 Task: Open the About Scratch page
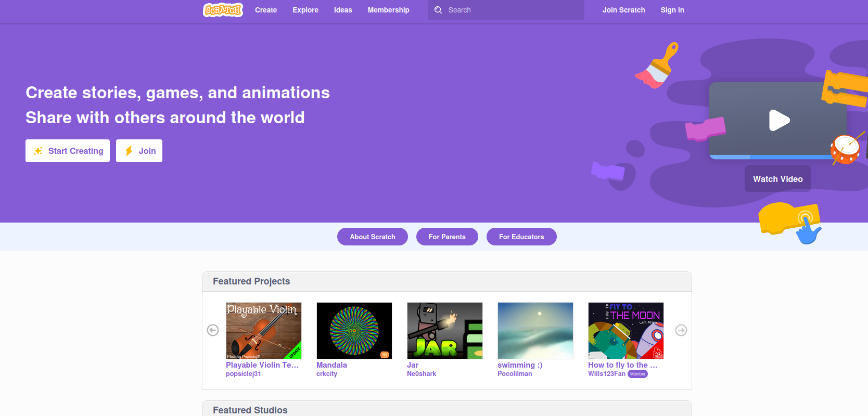(x=373, y=237)
